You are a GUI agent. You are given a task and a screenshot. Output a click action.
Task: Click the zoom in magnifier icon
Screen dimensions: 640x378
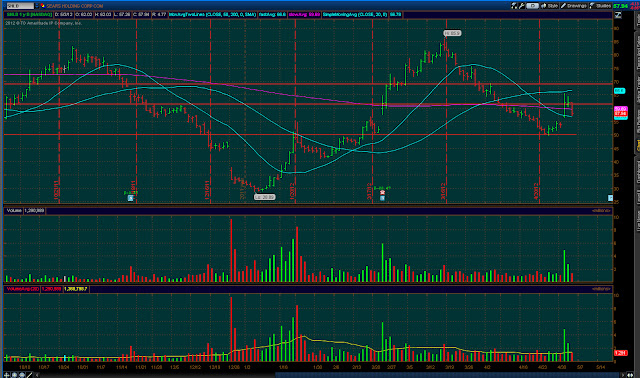click(x=14, y=375)
